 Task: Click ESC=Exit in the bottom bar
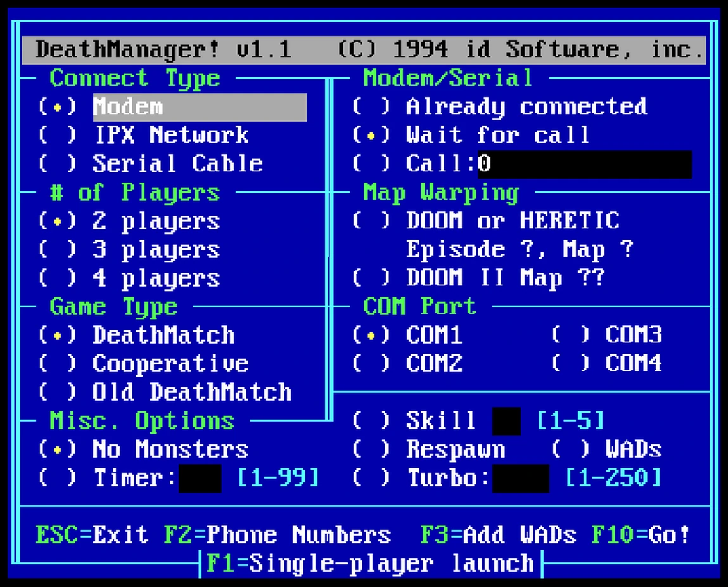[x=93, y=535]
